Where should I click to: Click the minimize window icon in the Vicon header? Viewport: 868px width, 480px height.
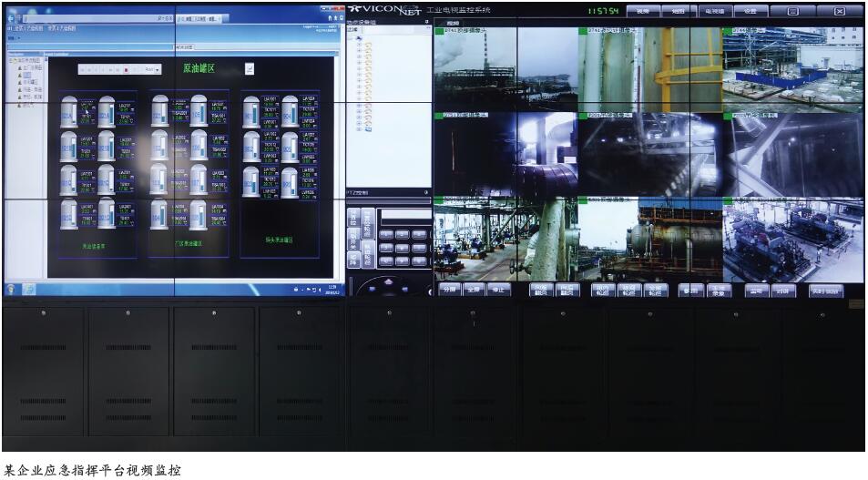click(793, 11)
